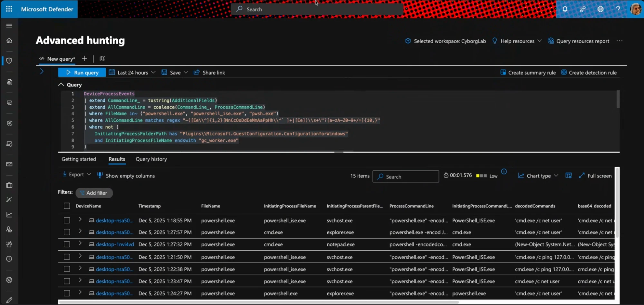The width and height of the screenshot is (644, 305).
Task: Click the horizontal scrollbar under results
Action: [258, 302]
